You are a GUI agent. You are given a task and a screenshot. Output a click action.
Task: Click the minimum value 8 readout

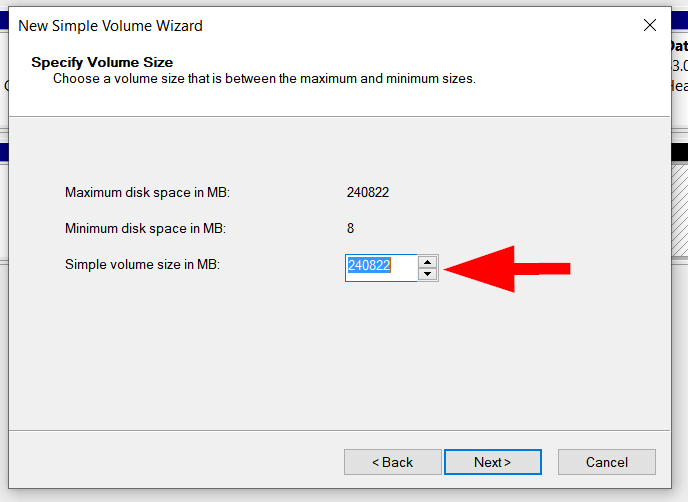pos(350,228)
